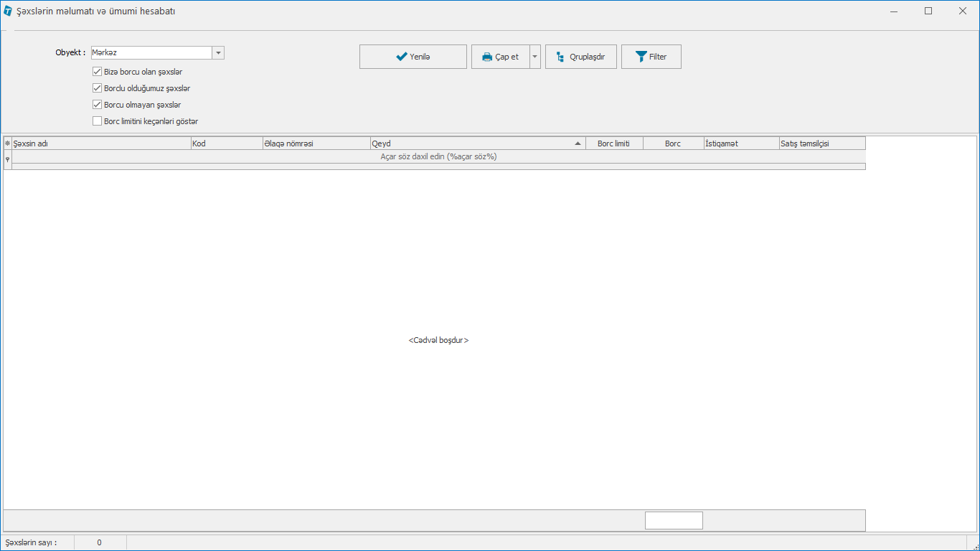This screenshot has width=980, height=551.
Task: Click the Yenilə refresh button
Action: (413, 57)
